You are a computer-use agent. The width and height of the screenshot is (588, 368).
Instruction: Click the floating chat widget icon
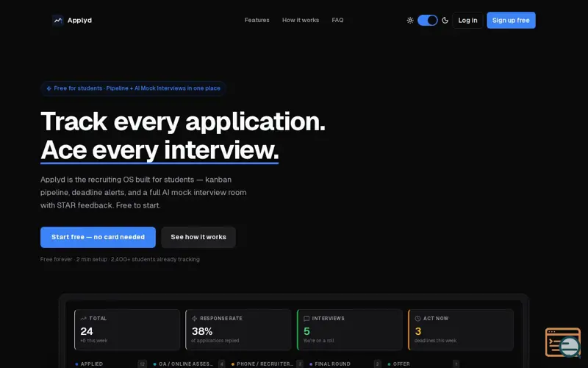[563, 342]
